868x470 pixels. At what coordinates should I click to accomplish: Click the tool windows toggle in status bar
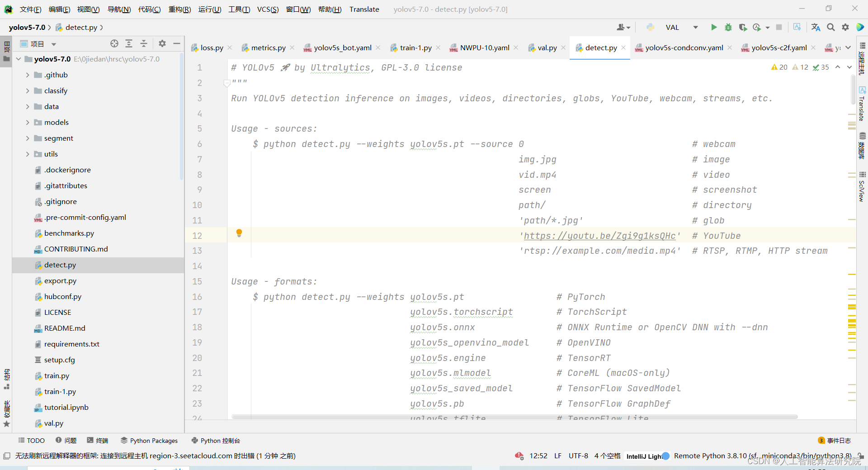7,456
